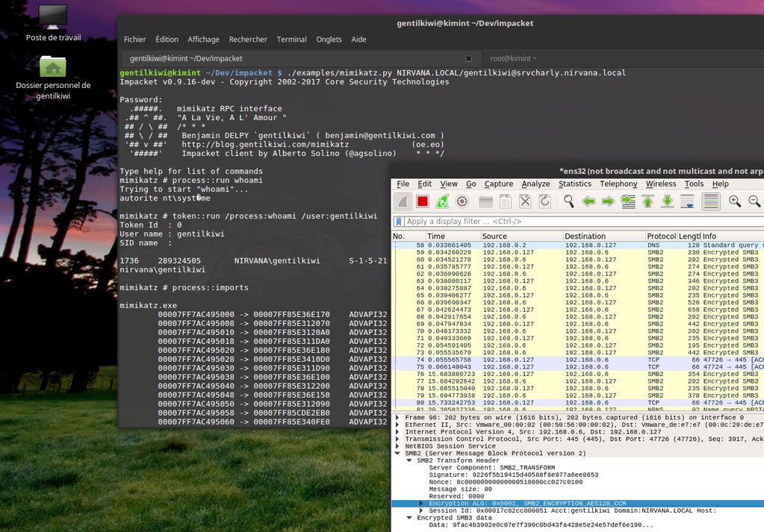Open a capture file via folder icon
Viewport: 764px width, 532px height.
[485, 201]
